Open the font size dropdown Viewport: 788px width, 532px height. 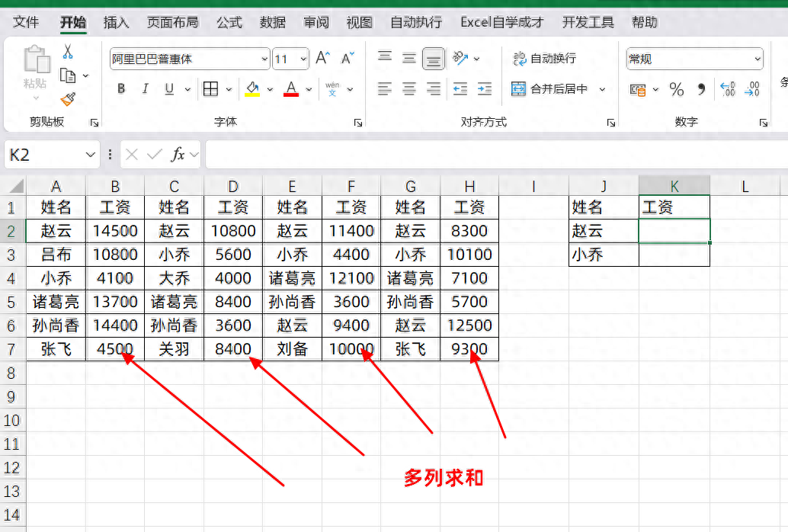[x=303, y=59]
